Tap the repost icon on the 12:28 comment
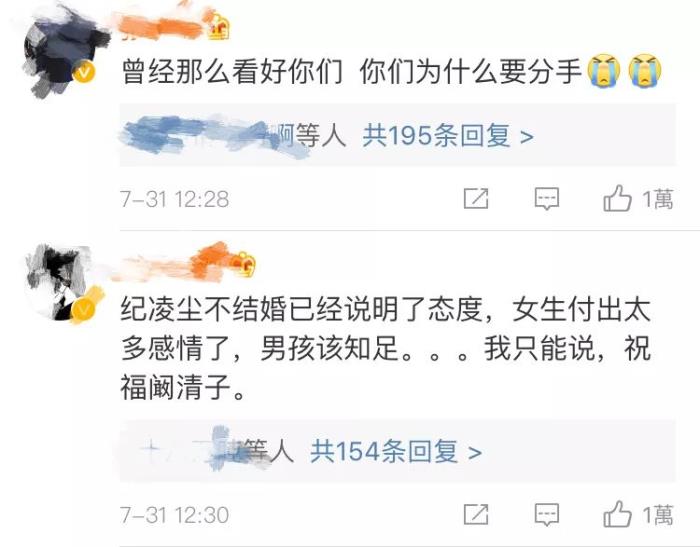 tap(476, 198)
